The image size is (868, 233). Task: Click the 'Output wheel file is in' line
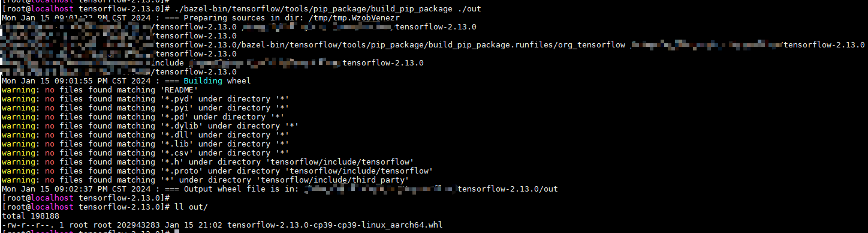(x=279, y=189)
